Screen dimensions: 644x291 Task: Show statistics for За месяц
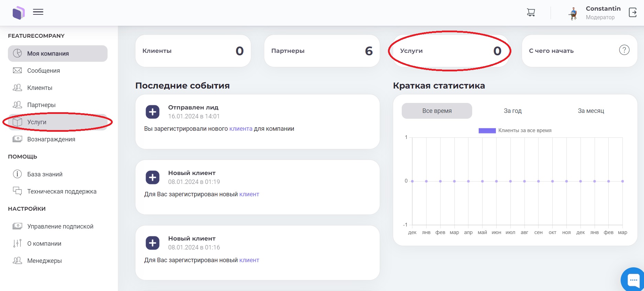point(590,111)
